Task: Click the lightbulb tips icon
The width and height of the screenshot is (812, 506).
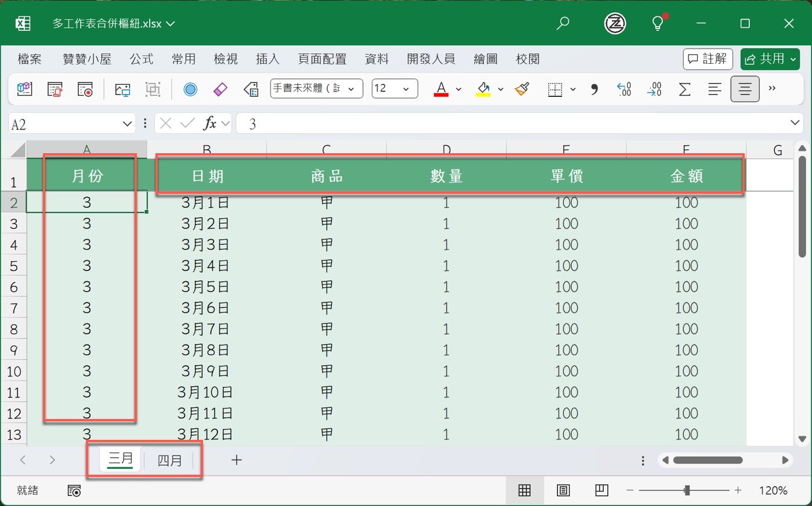Action: coord(658,23)
